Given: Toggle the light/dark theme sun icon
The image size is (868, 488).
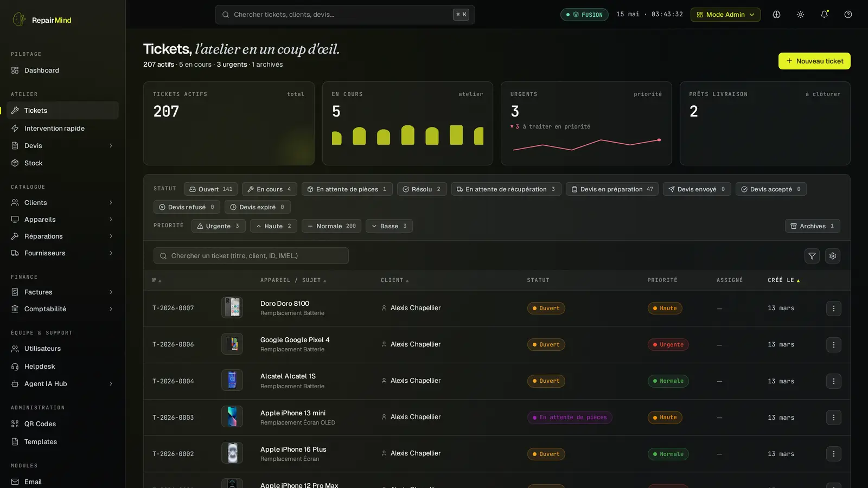Looking at the screenshot, I should tap(800, 15).
